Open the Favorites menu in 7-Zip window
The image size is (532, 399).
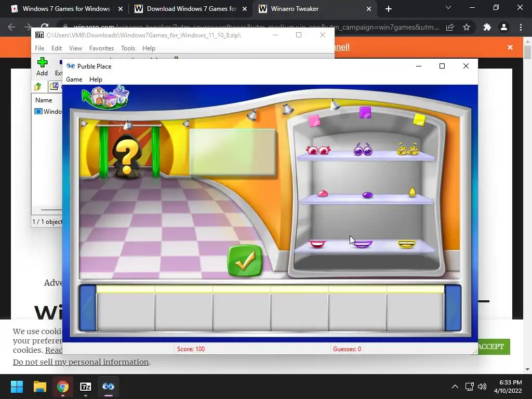pos(101,48)
